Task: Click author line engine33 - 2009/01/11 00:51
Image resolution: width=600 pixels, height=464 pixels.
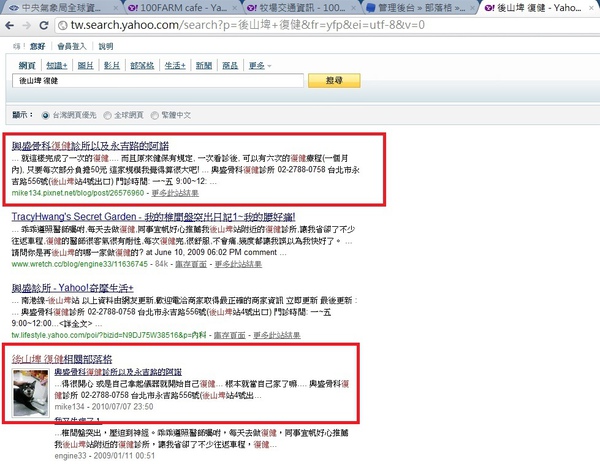Action: 104,456
